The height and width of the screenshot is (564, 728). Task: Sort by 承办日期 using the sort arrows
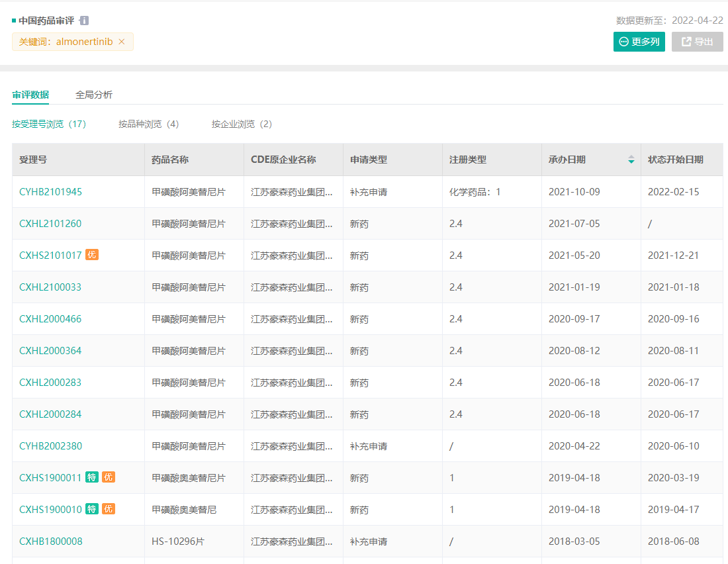point(631,160)
